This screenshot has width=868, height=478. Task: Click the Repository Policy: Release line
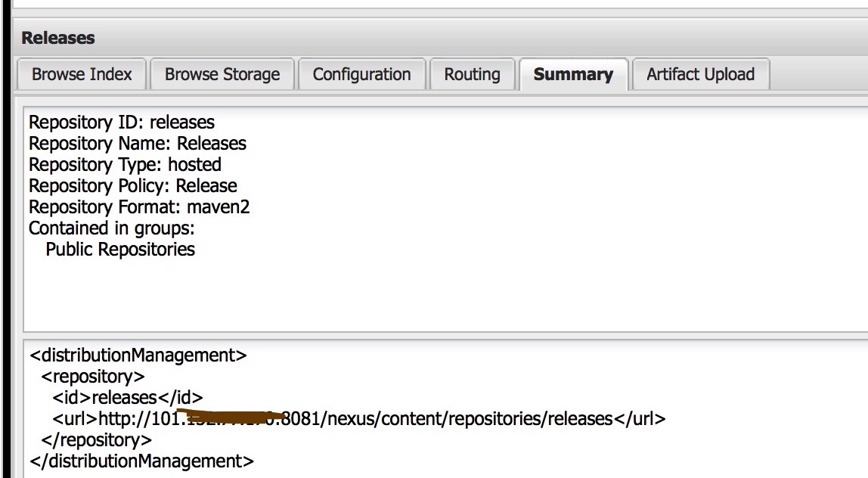pos(133,185)
